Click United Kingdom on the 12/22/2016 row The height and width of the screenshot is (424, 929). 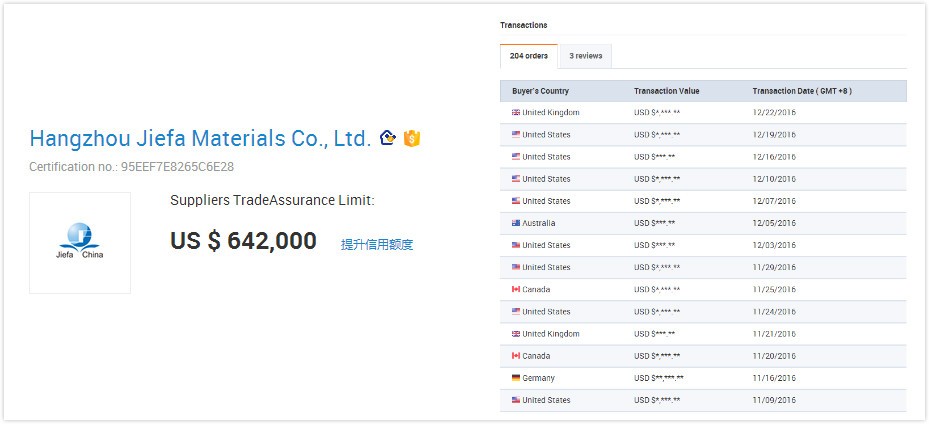pos(551,113)
